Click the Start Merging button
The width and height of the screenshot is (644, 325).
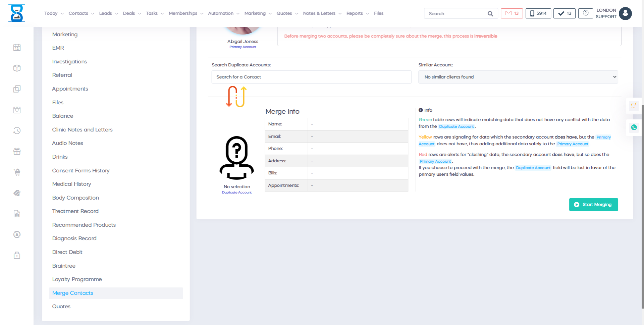[x=593, y=204]
